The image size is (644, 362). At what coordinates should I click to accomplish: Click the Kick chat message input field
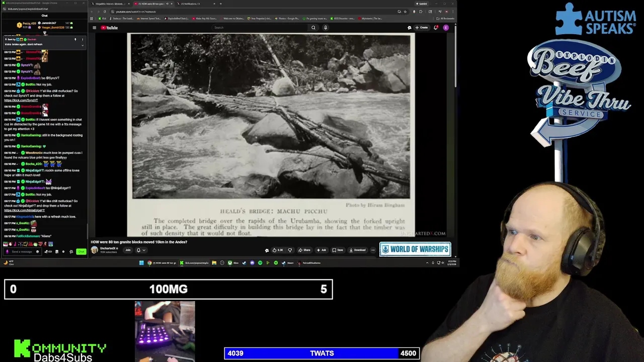(x=22, y=251)
